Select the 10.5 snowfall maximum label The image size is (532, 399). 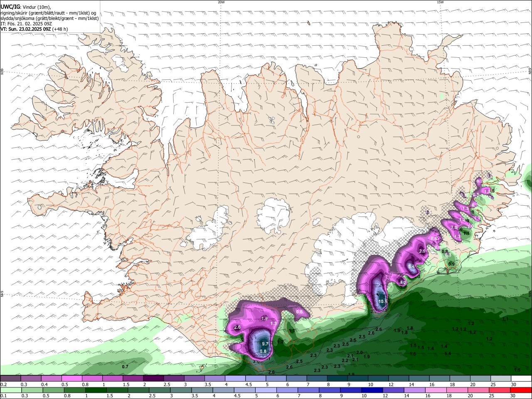tap(383, 302)
